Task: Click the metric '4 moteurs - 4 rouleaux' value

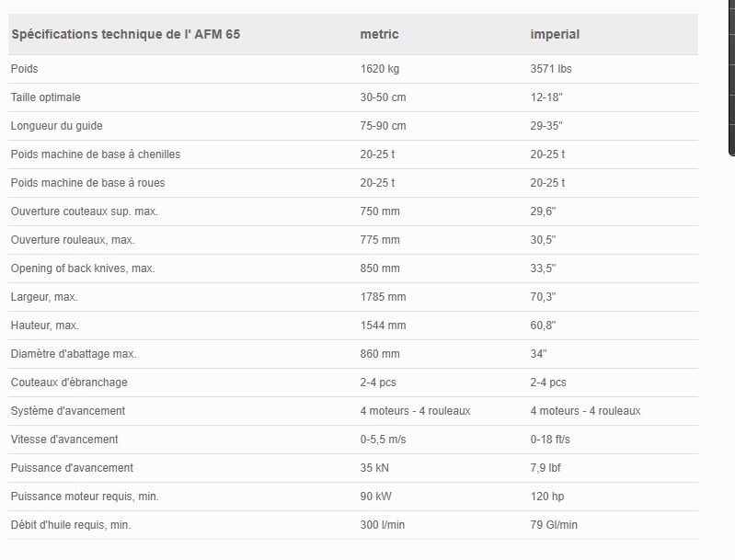Action: pyautogui.click(x=415, y=411)
